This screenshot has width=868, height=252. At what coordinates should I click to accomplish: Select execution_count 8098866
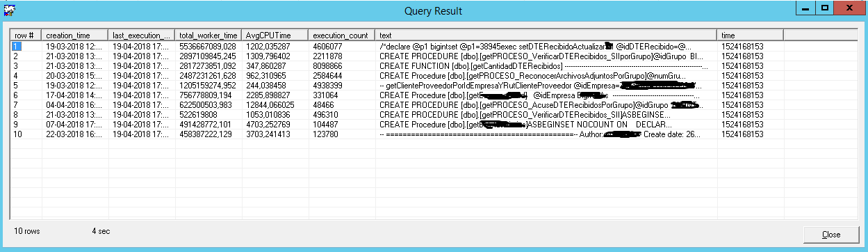click(327, 65)
